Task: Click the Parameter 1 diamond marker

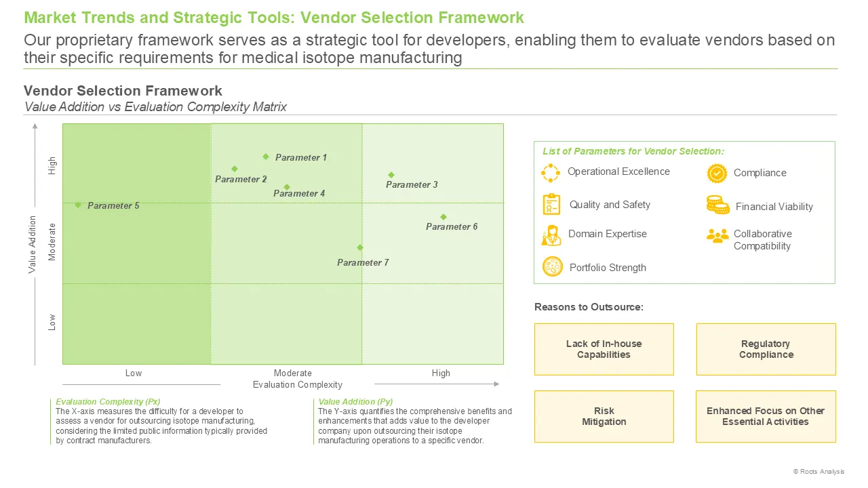Action: point(266,157)
